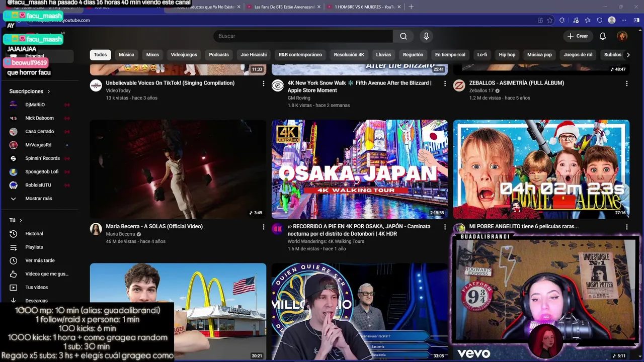644x362 pixels.
Task: Open the Maria Becerra dark video thumbnail
Action: coord(178,169)
